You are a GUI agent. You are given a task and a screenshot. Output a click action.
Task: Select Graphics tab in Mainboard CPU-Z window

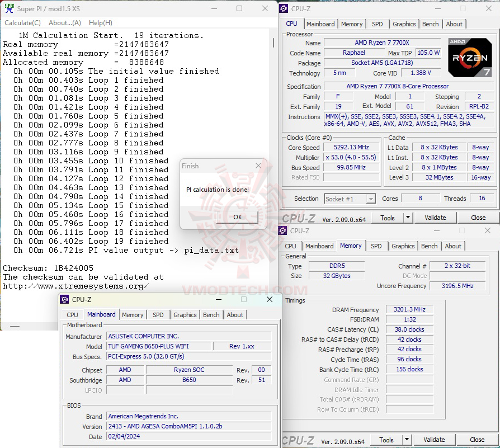185,315
